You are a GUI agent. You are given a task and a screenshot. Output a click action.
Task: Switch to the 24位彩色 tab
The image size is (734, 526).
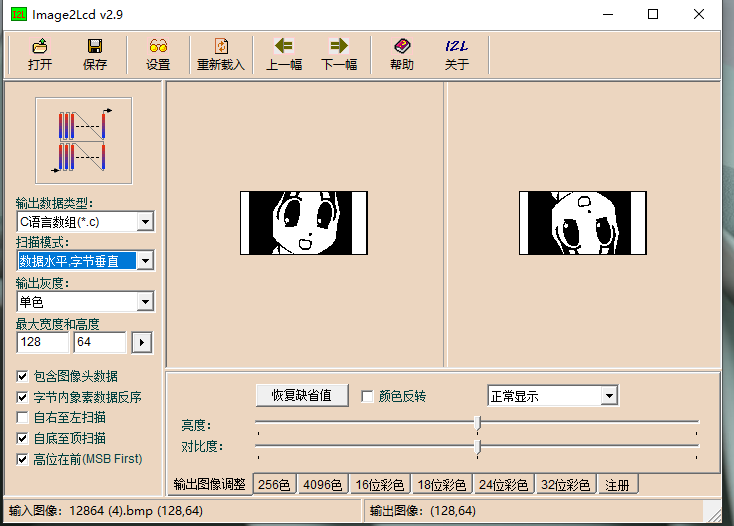(x=504, y=485)
